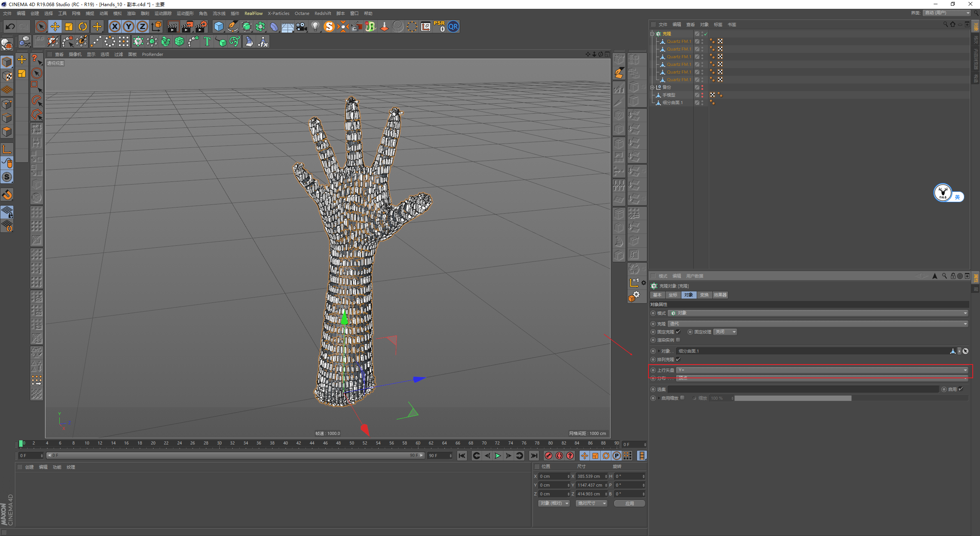This screenshot has width=980, height=536.
Task: Click the X size field 385.539 cm
Action: click(x=590, y=476)
